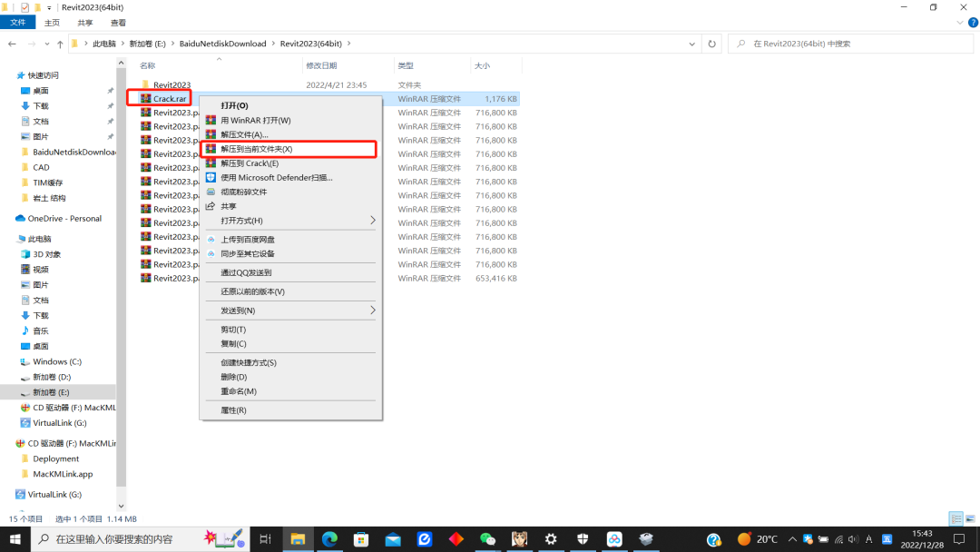Expand 打开方式(H) submenu
Viewport: 980px width, 552px height.
click(x=290, y=221)
